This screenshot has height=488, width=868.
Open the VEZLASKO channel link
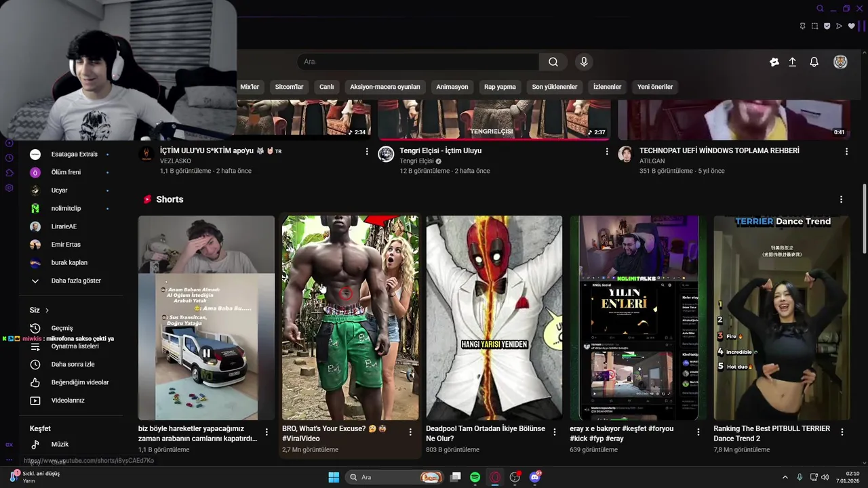coord(175,161)
